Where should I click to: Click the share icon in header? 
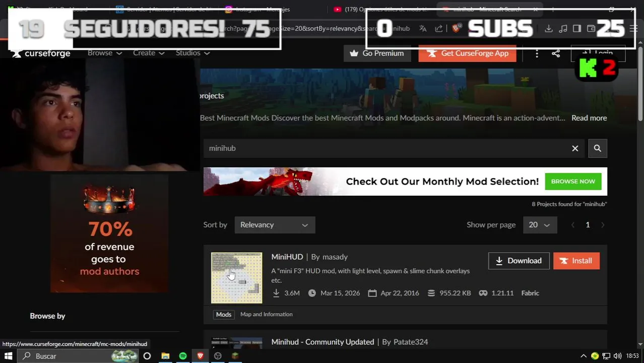(556, 53)
